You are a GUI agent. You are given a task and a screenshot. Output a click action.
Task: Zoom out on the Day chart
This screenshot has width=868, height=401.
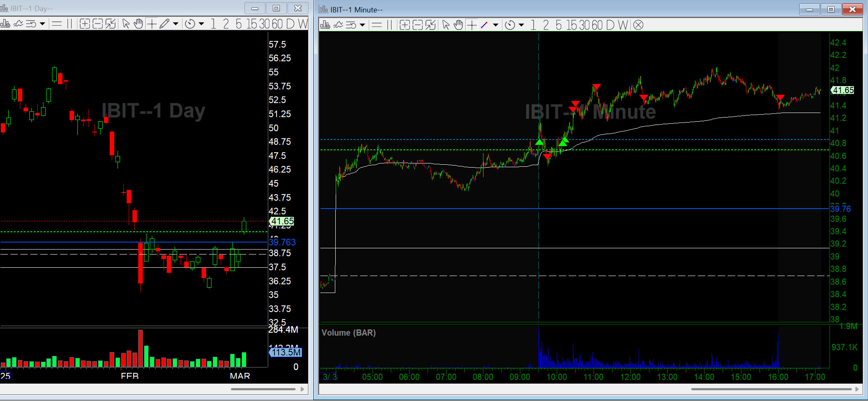click(x=98, y=24)
